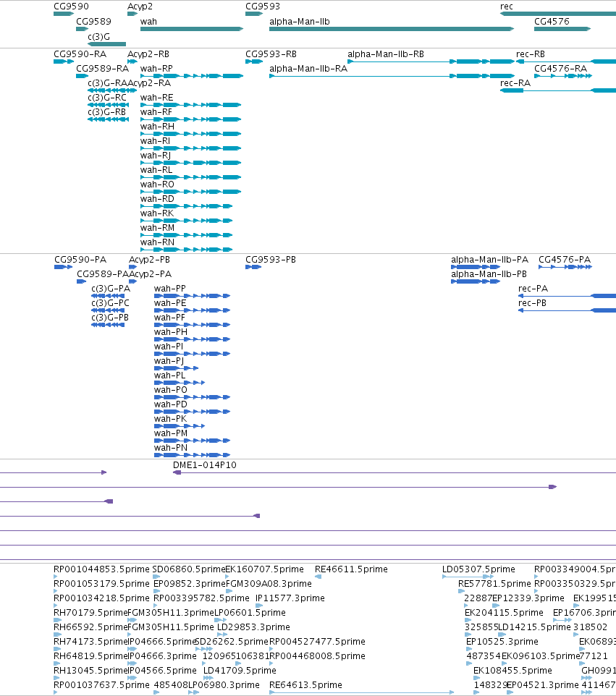Click the CG9590 gene label in top track
This screenshot has width=616, height=696.
(x=71, y=7)
